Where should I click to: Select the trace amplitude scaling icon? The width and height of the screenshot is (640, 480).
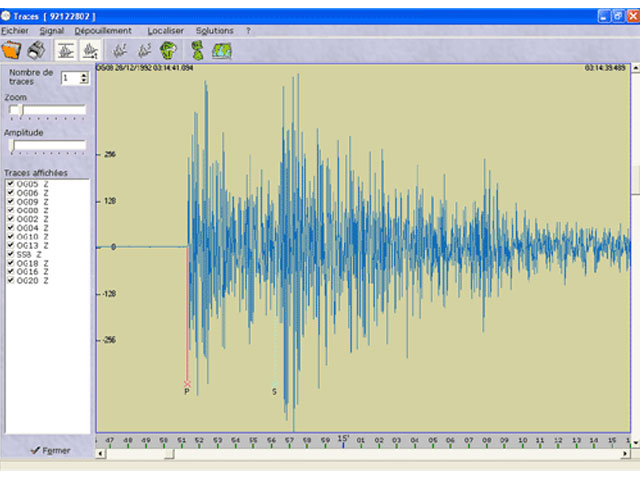90,50
